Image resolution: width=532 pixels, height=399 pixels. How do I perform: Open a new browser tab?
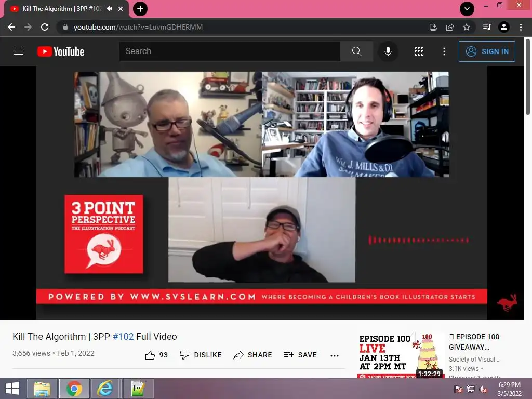pyautogui.click(x=140, y=9)
